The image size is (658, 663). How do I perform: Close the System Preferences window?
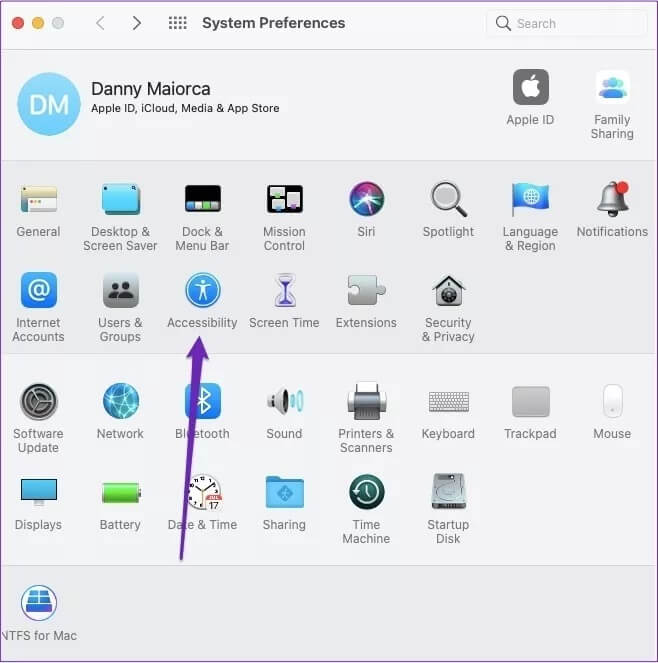[18, 23]
